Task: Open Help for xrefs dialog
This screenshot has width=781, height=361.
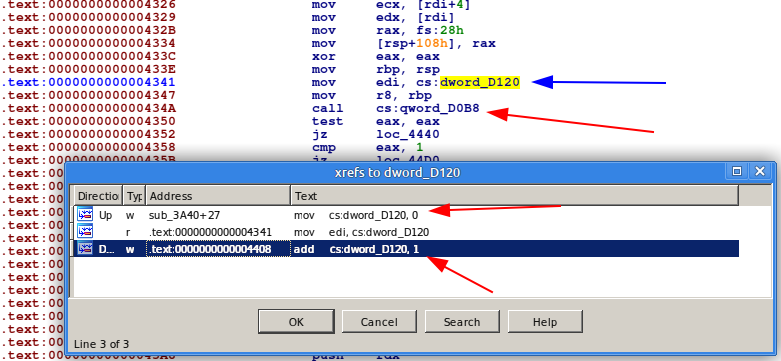Action: [x=545, y=322]
